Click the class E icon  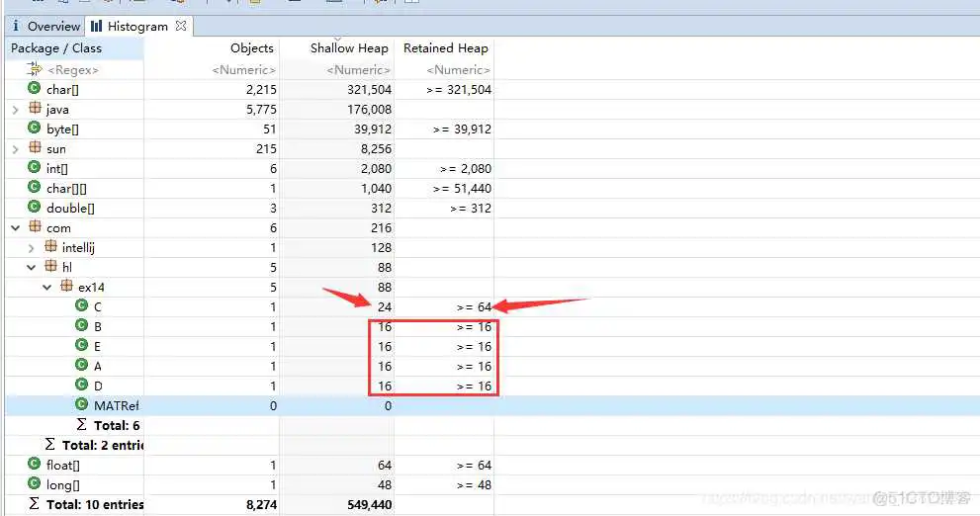82,346
